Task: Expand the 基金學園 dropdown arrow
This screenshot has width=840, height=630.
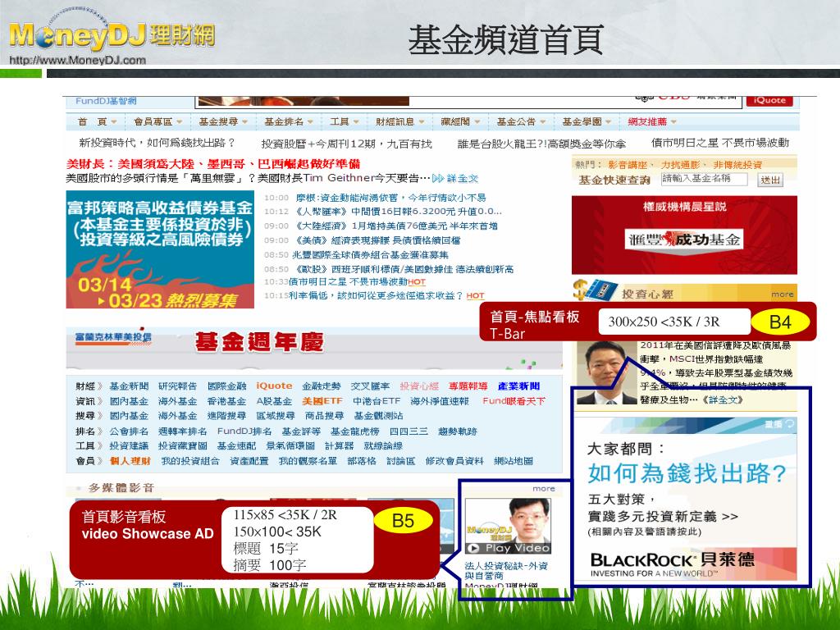Action: [608, 122]
